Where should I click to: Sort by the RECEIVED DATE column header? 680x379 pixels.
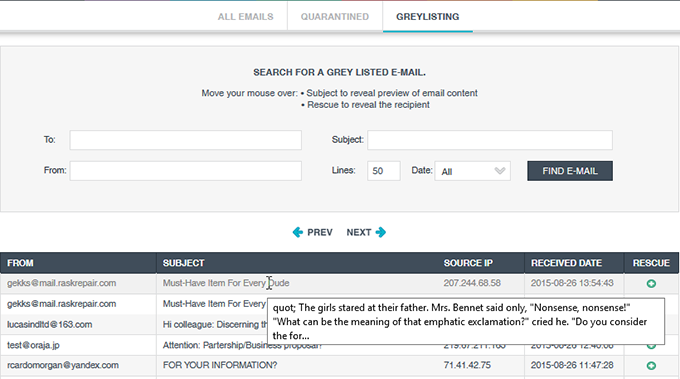(566, 263)
